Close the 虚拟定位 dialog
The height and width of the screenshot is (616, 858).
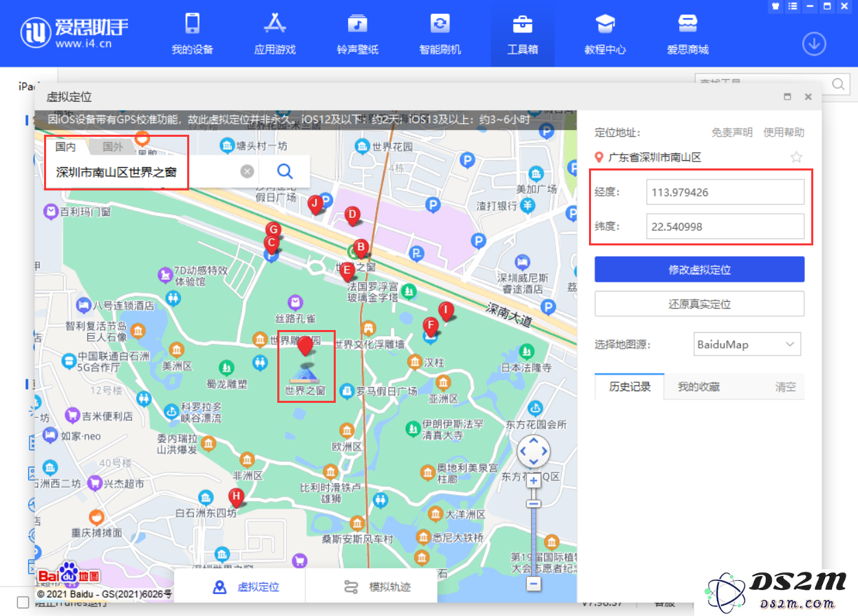(x=808, y=97)
